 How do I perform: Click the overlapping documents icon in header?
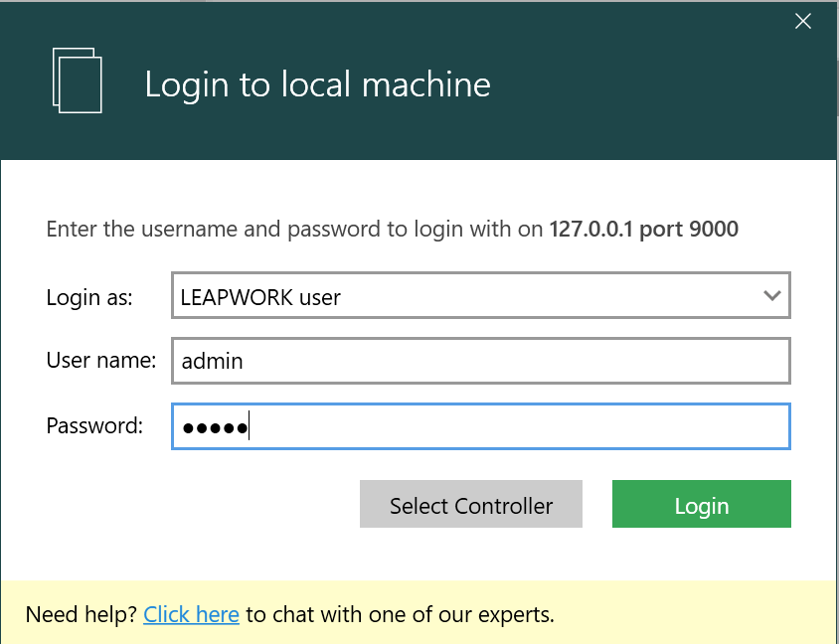[78, 80]
